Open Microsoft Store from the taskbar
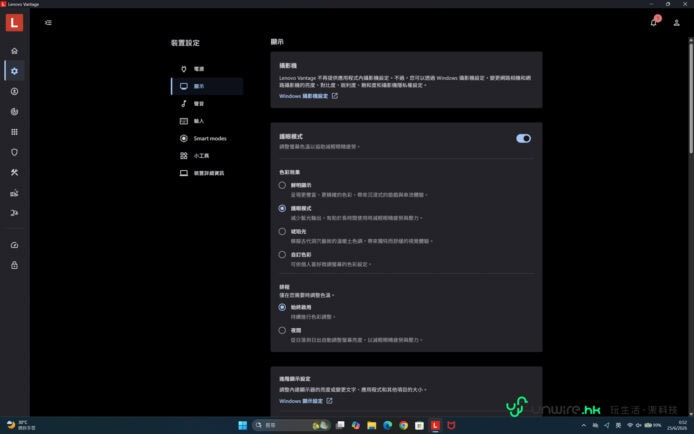694x434 pixels. click(x=419, y=425)
